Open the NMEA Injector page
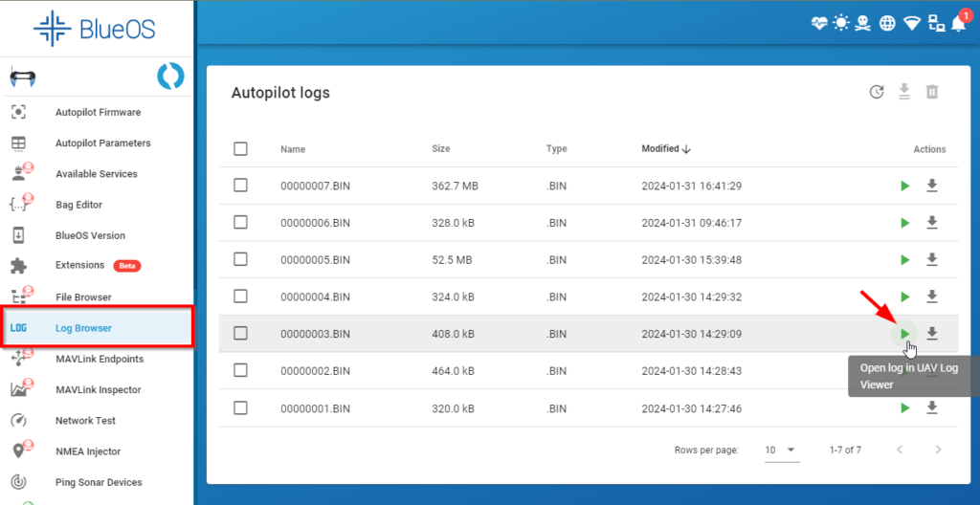 pyautogui.click(x=97, y=451)
